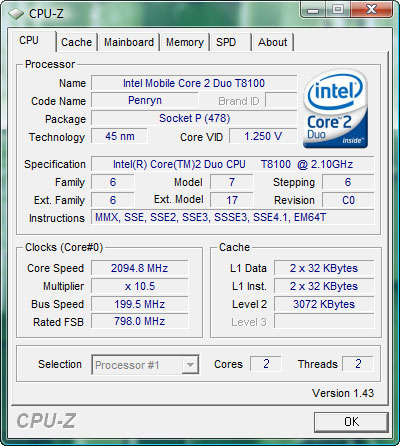Image resolution: width=400 pixels, height=446 pixels.
Task: Click the Cores count value
Action: click(x=266, y=364)
